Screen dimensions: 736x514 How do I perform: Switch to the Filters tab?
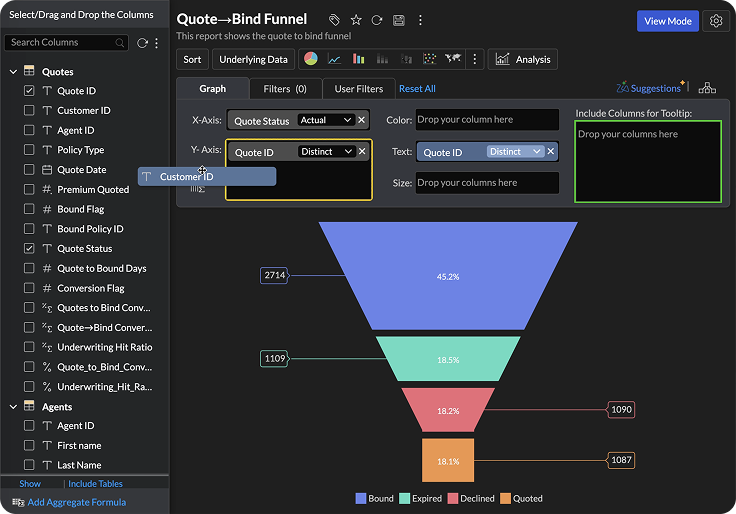point(285,89)
